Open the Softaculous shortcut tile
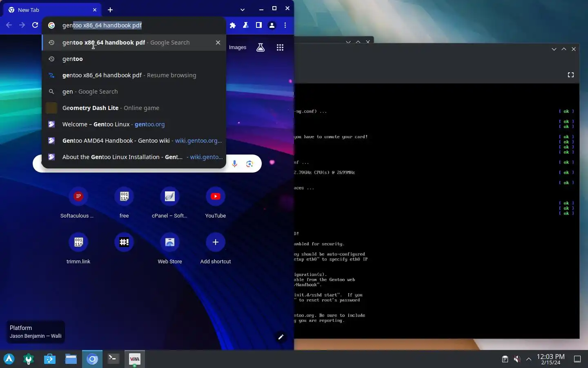The height and width of the screenshot is (368, 588). click(x=78, y=202)
